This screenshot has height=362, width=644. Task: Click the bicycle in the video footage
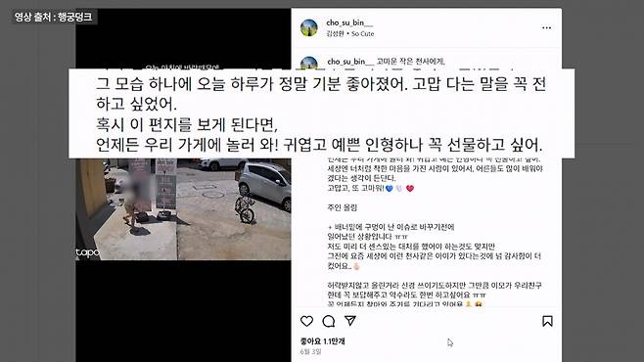click(246, 208)
